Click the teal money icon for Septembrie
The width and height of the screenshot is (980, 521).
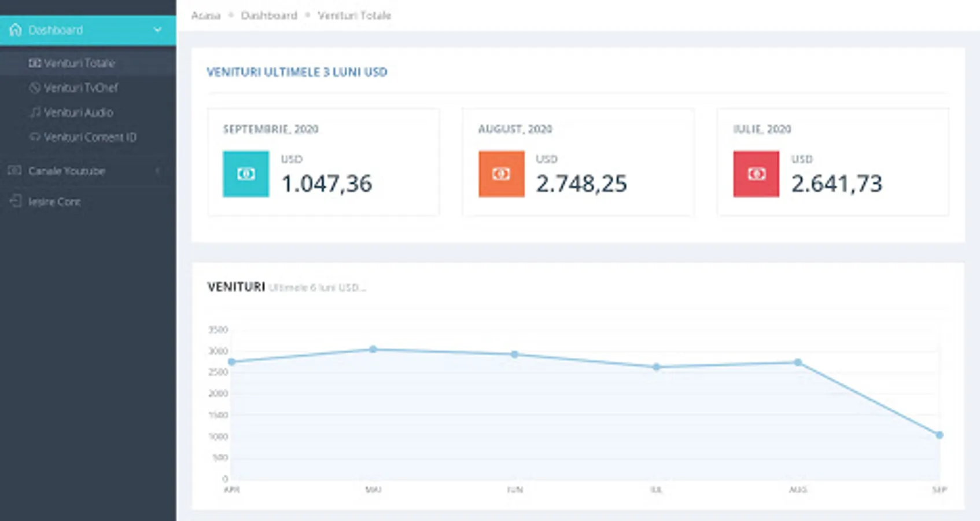click(246, 174)
